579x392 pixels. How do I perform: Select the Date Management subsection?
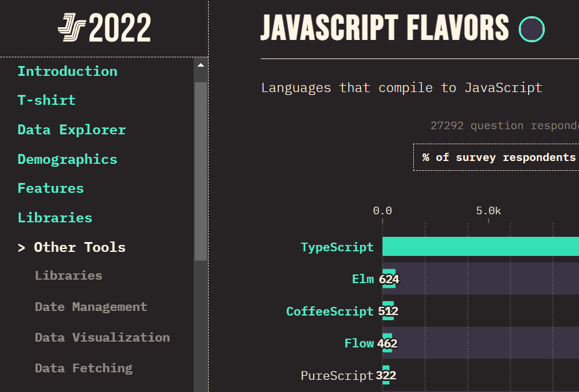pyautogui.click(x=91, y=307)
